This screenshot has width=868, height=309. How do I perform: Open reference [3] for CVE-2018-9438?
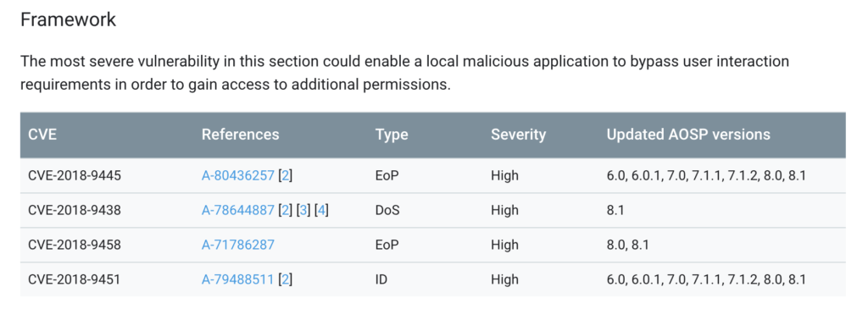tap(303, 210)
